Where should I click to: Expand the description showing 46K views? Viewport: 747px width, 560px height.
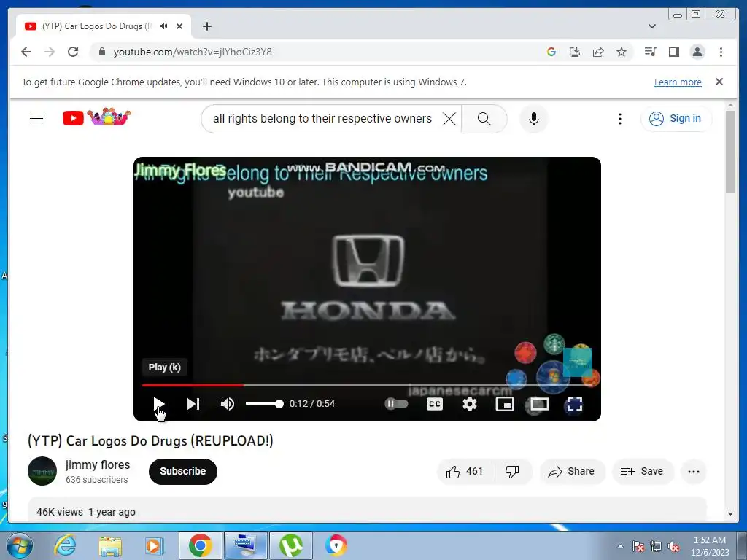367,510
